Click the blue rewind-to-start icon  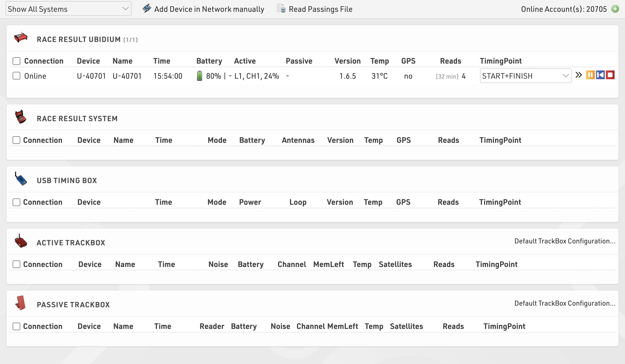click(600, 75)
